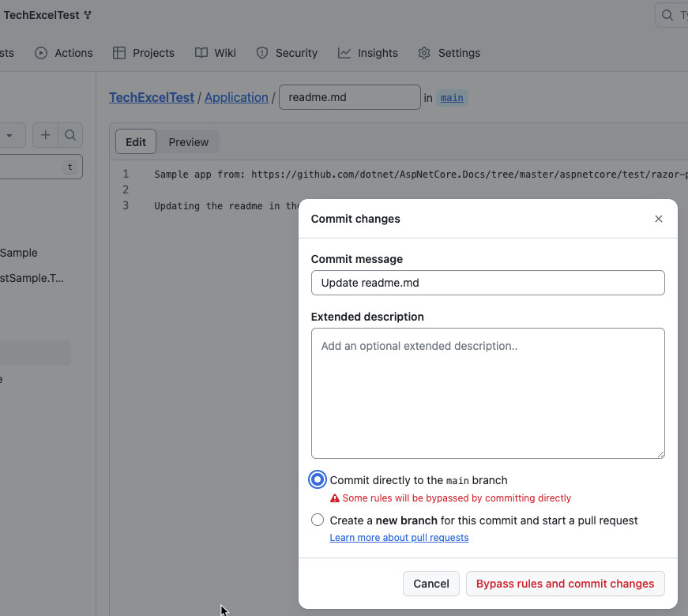Click the add file plus icon
Image resolution: width=688 pixels, height=616 pixels.
(45, 135)
